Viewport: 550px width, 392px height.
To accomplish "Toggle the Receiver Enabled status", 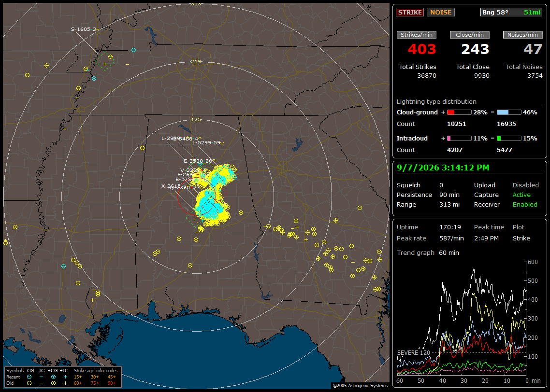I will point(525,204).
